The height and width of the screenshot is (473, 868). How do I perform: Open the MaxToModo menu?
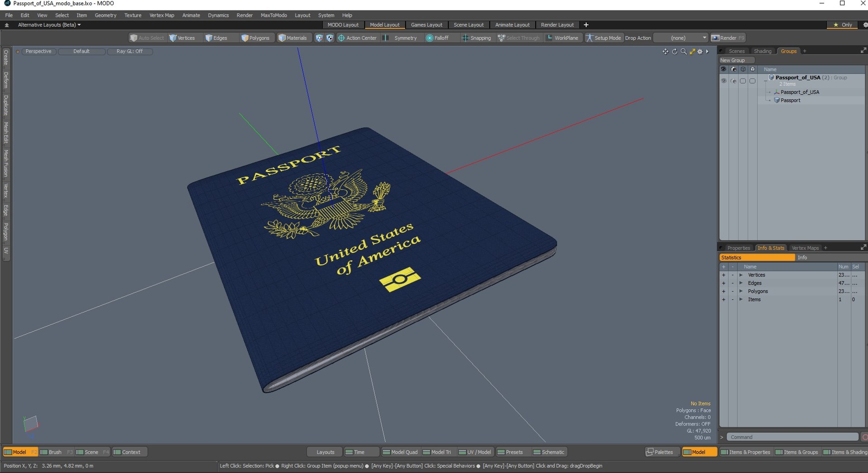[x=274, y=15]
